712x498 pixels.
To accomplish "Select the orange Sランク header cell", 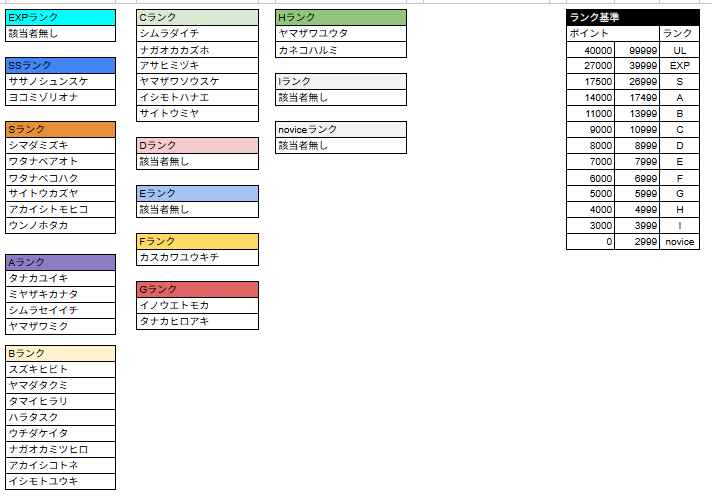I will click(60, 129).
